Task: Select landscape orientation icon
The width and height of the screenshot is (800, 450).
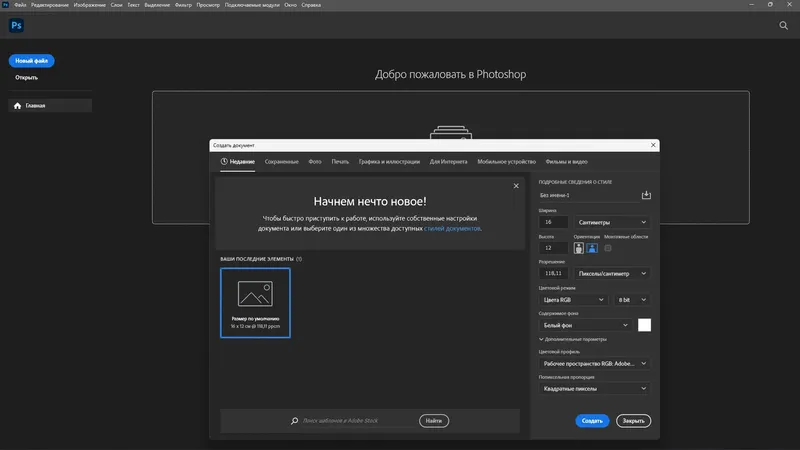Action: (592, 248)
